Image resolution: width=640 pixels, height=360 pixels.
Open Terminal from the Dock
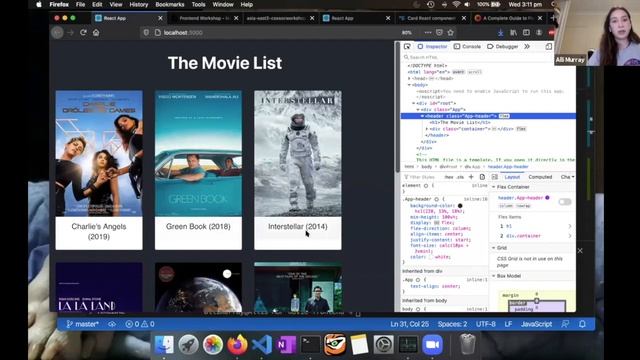coord(311,345)
